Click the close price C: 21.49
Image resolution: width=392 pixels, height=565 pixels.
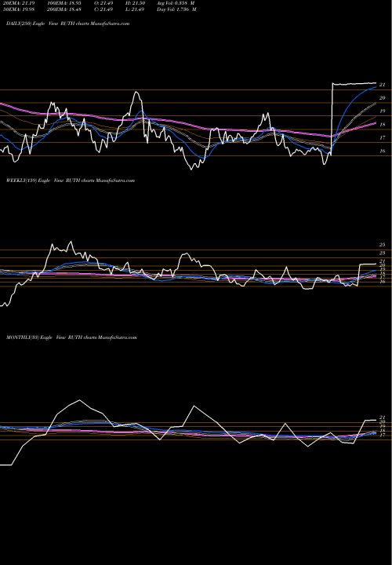click(x=103, y=9)
